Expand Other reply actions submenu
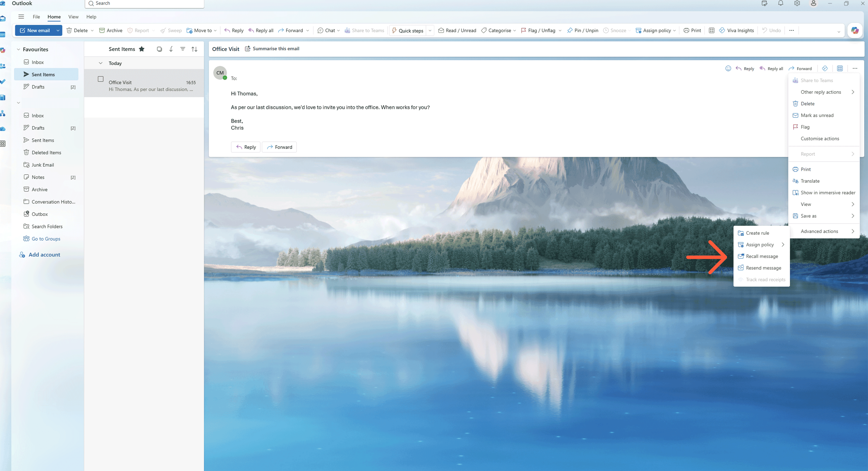868x471 pixels. 824,92
